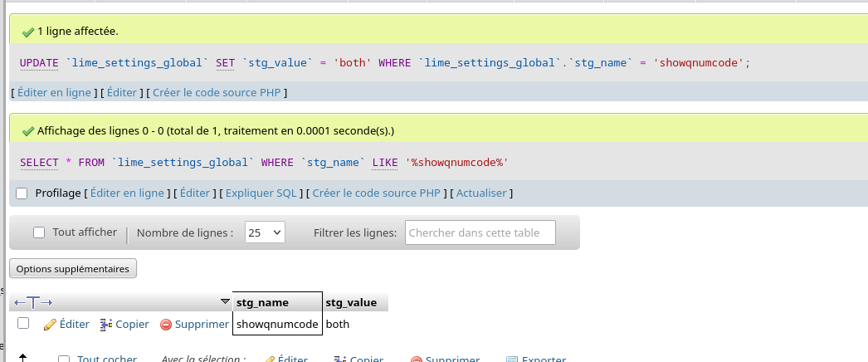Click the Copier icon in the showqnumcode row
The image size is (868, 362).
(x=105, y=325)
